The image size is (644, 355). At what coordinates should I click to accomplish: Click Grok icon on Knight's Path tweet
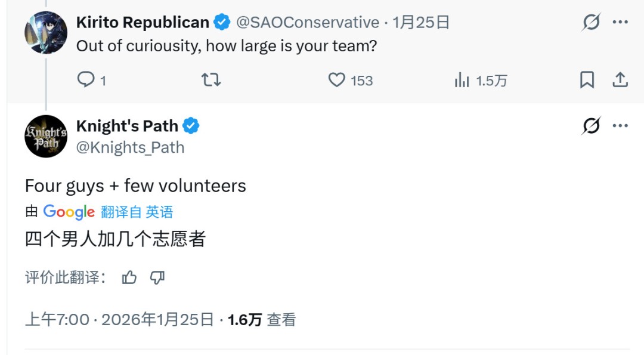pyautogui.click(x=592, y=126)
